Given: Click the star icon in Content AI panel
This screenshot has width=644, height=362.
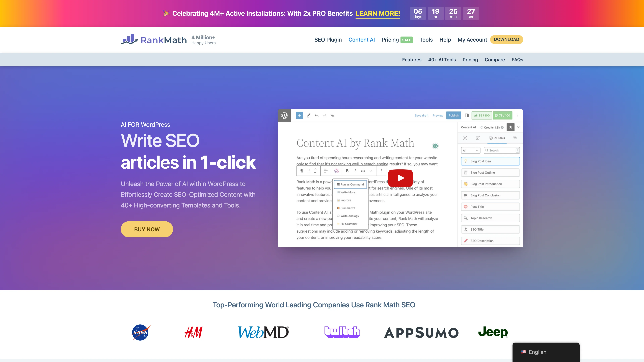Looking at the screenshot, I should [511, 127].
